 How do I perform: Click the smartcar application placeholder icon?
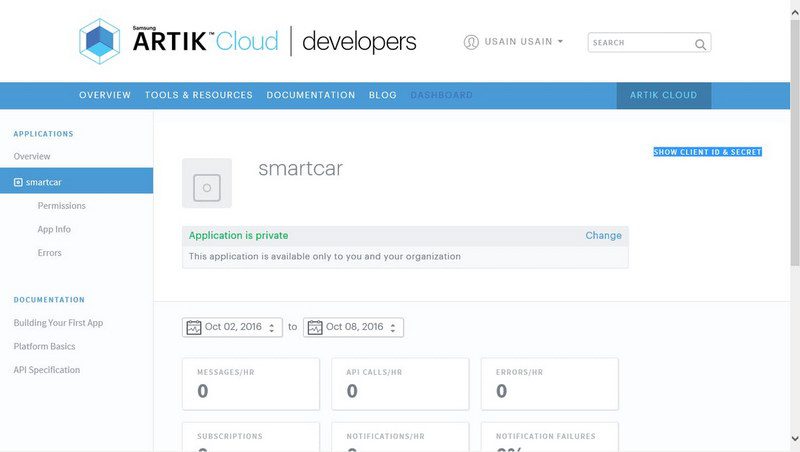207,183
